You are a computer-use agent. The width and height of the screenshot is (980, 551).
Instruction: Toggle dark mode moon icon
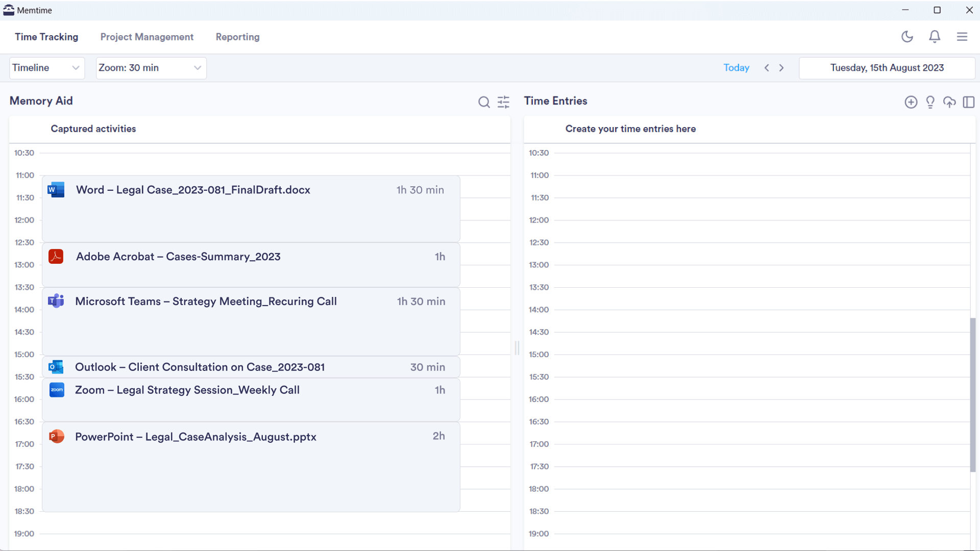click(907, 37)
